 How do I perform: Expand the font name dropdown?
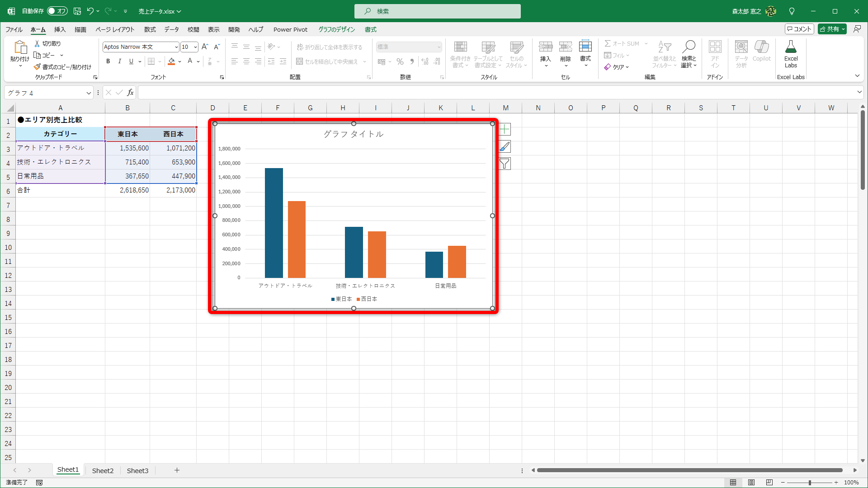pyautogui.click(x=176, y=47)
